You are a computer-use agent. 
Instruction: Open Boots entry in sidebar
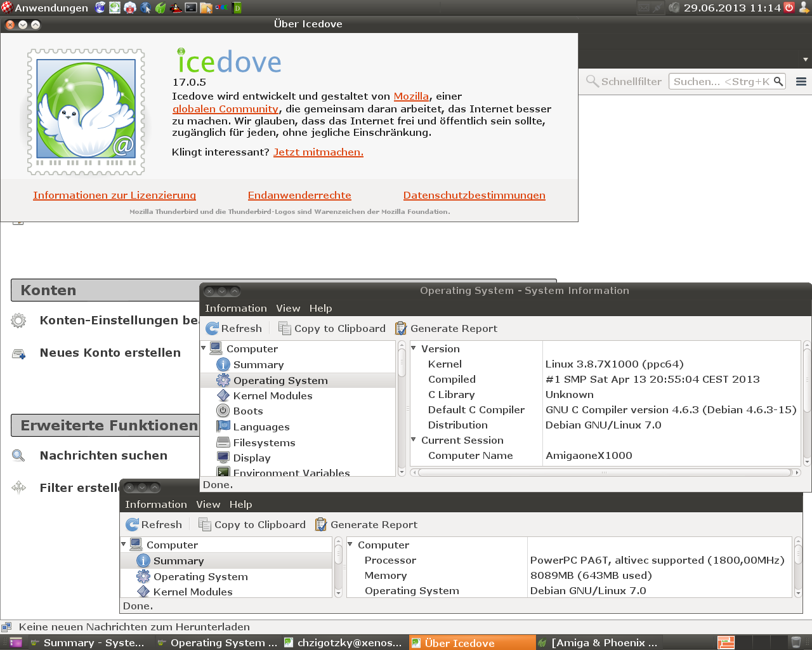click(x=247, y=411)
